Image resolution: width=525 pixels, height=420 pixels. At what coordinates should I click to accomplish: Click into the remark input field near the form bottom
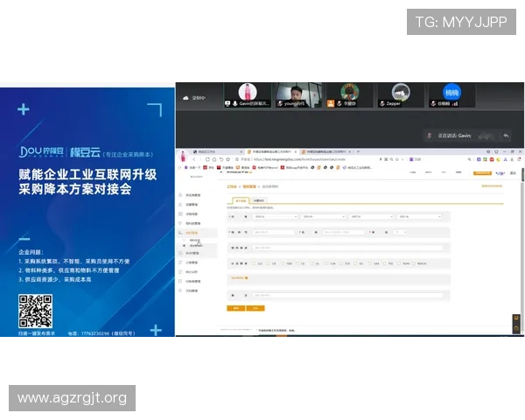348,295
